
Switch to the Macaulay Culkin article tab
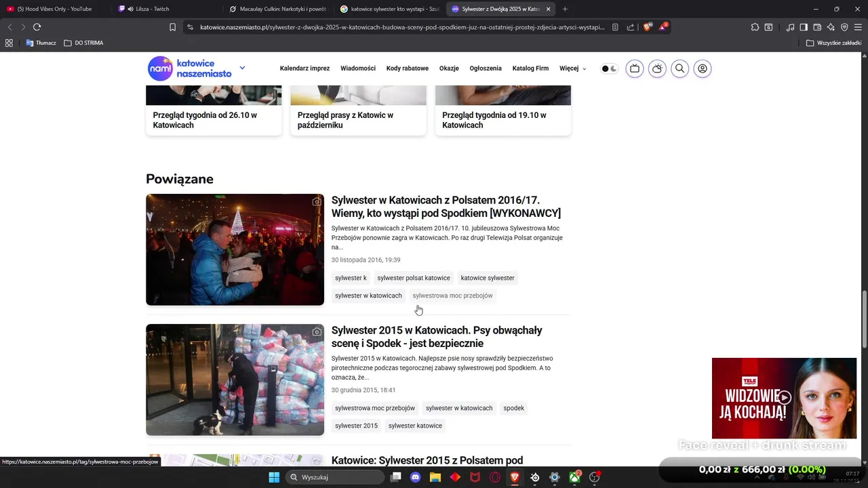pyautogui.click(x=278, y=9)
